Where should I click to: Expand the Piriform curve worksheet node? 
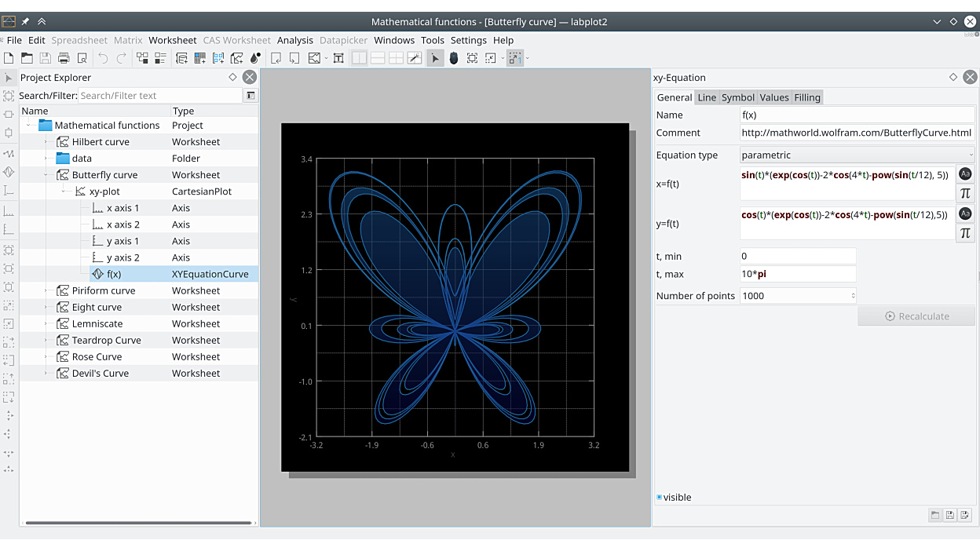point(46,290)
